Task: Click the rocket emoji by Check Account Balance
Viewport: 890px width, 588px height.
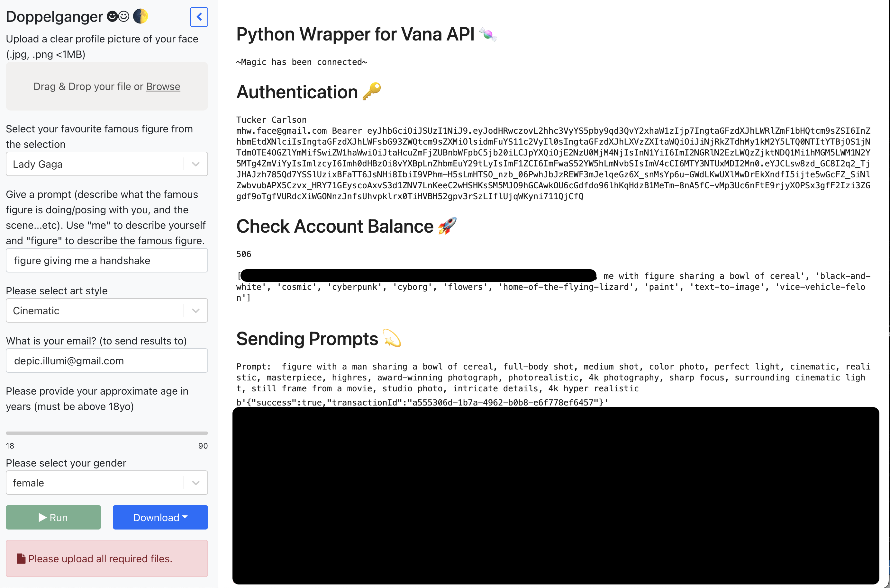Action: (x=447, y=226)
